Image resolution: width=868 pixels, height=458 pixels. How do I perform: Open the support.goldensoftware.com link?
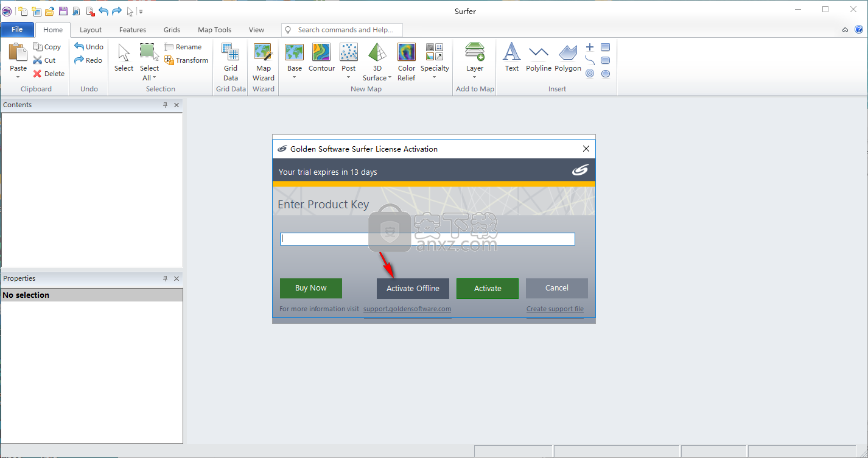[407, 309]
